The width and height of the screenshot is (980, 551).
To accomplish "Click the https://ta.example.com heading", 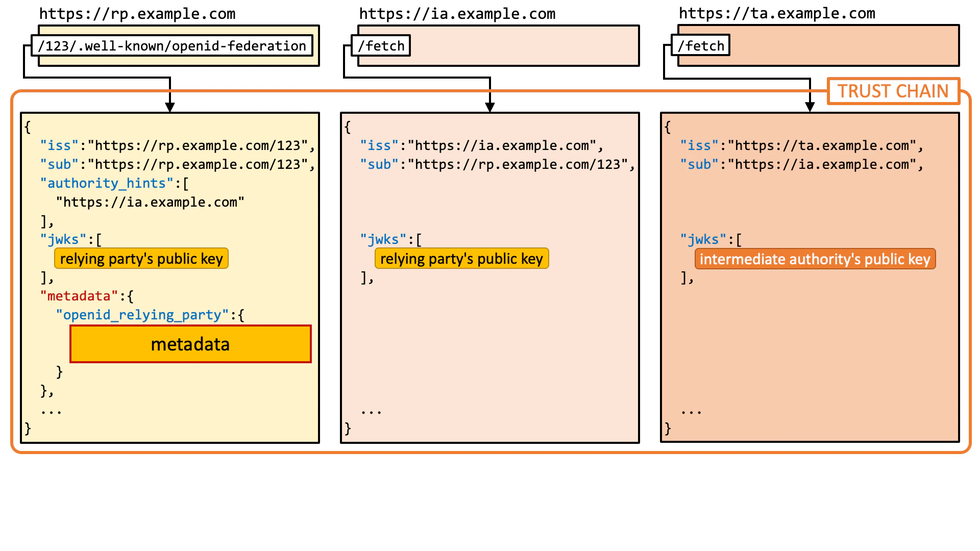I will [777, 14].
